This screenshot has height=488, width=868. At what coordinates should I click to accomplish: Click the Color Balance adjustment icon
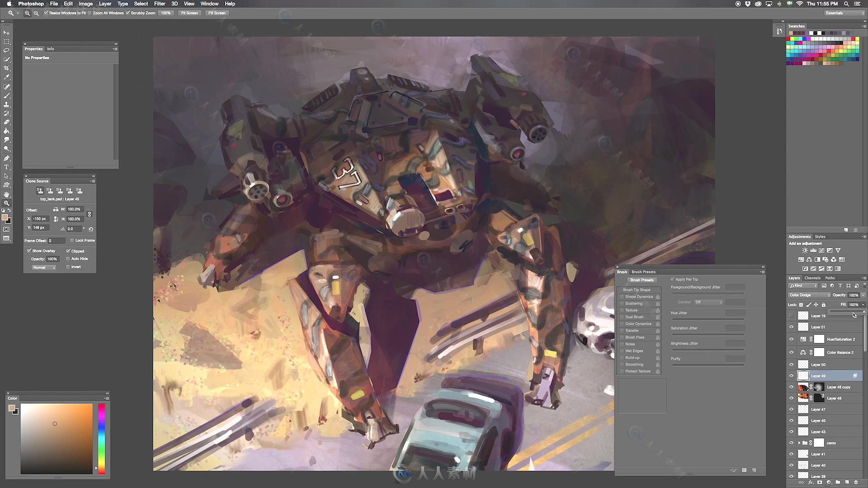tap(809, 259)
